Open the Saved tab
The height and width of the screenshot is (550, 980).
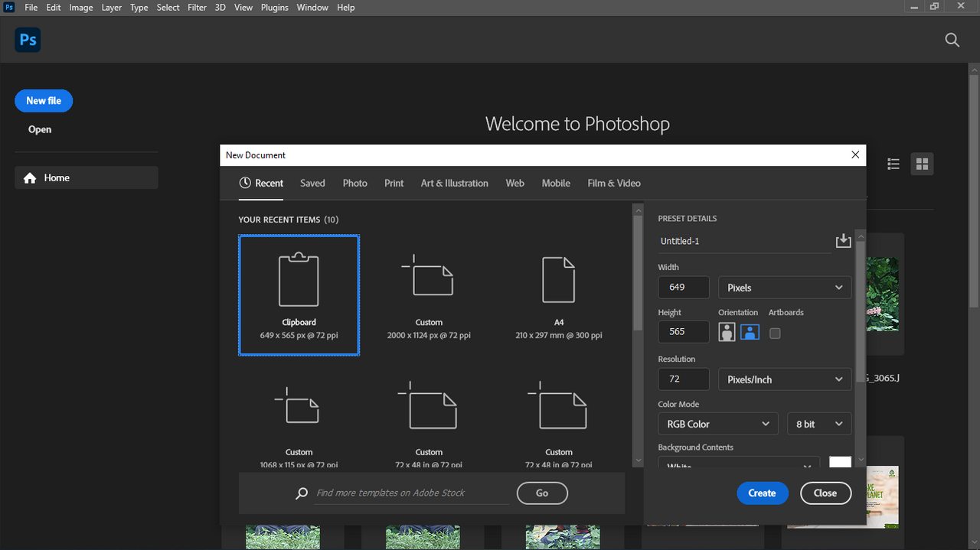(x=312, y=183)
